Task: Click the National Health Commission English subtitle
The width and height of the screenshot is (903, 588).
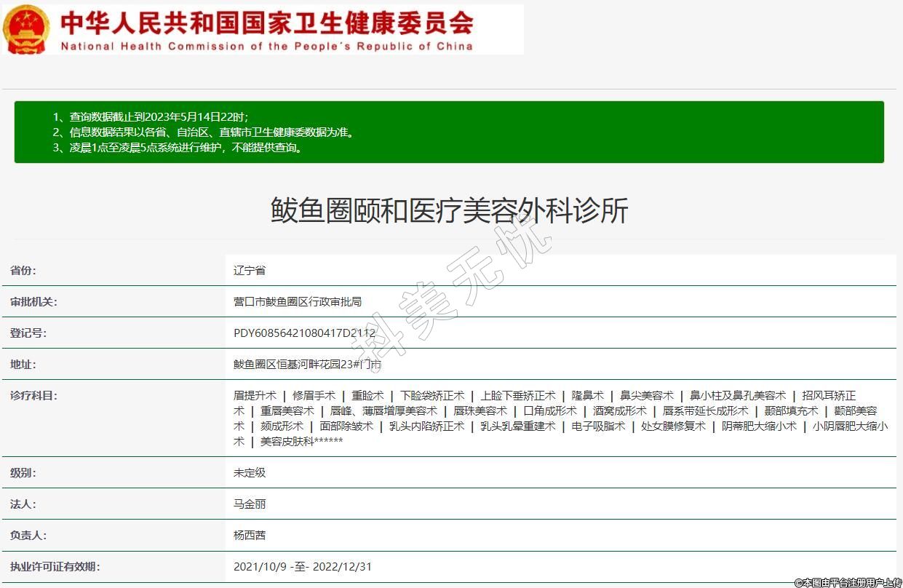Action: [266, 46]
